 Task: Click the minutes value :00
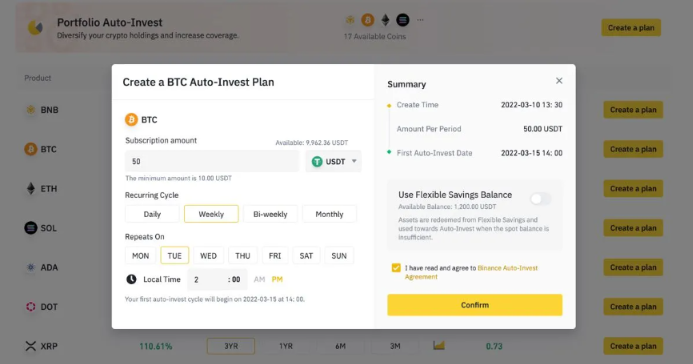(x=234, y=279)
